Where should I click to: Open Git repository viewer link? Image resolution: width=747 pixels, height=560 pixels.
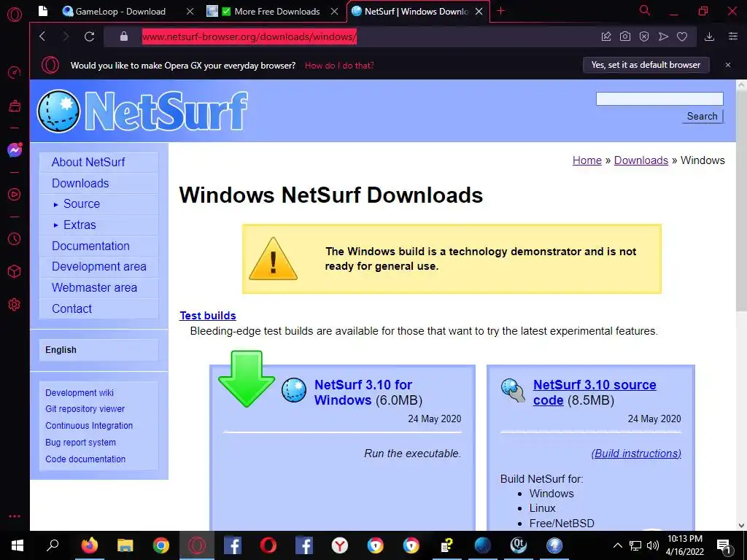tap(85, 409)
